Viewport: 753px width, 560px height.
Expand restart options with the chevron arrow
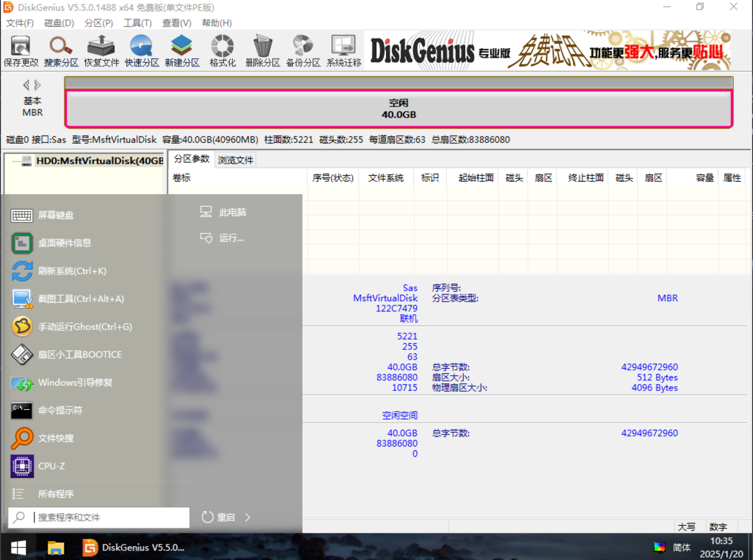click(x=247, y=517)
